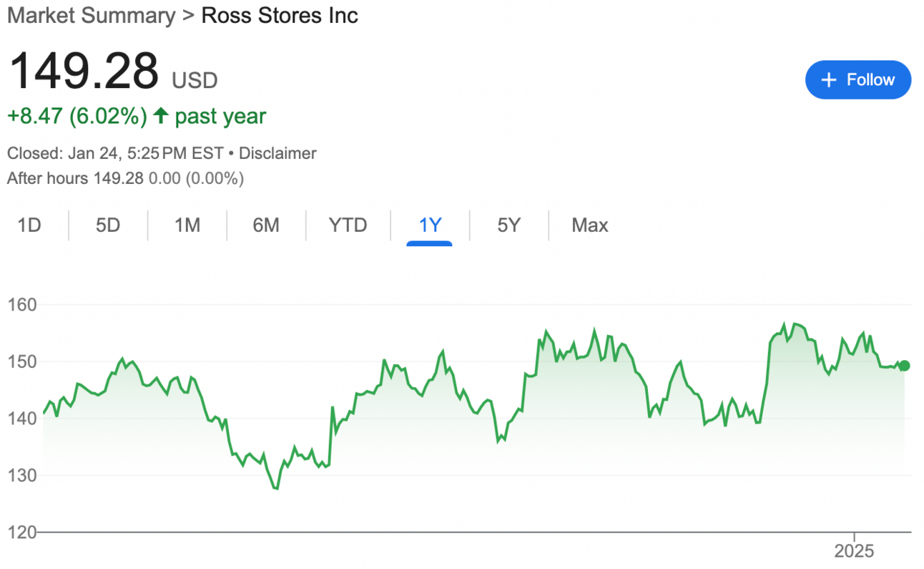The height and width of the screenshot is (569, 924).
Task: Switch to the 6M chart tab
Action: point(266,225)
